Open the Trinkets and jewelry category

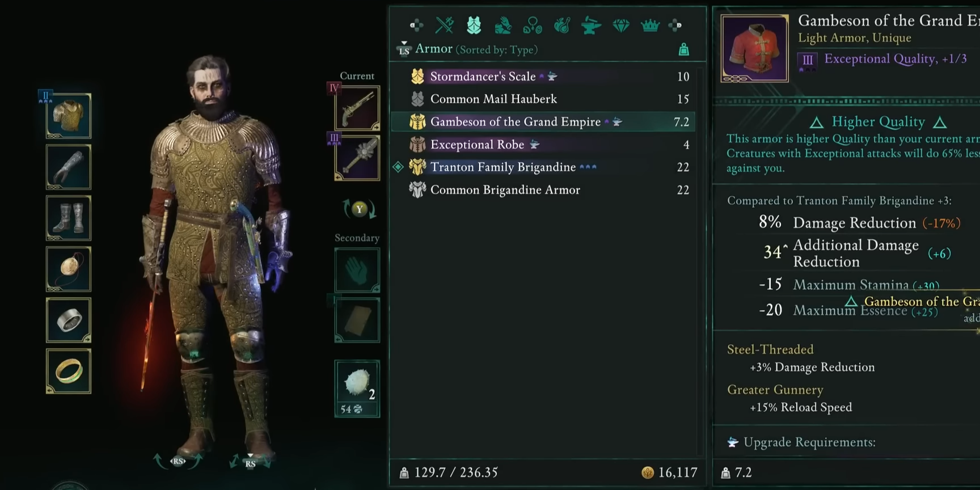(533, 26)
